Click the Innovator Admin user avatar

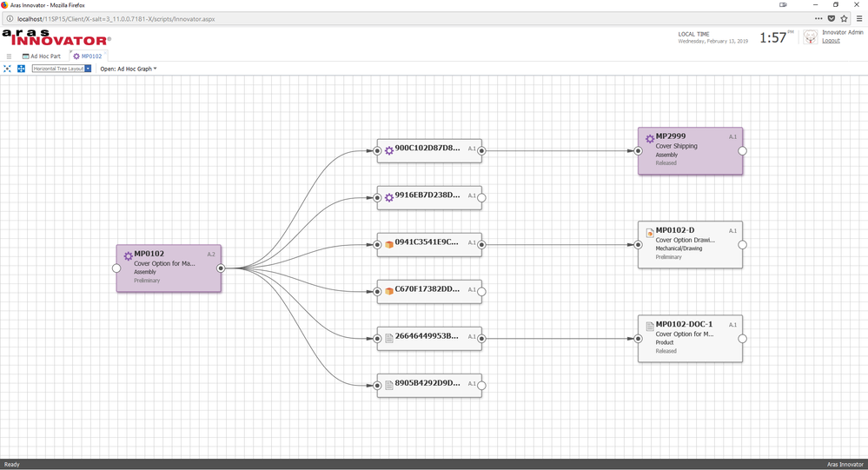tap(810, 37)
